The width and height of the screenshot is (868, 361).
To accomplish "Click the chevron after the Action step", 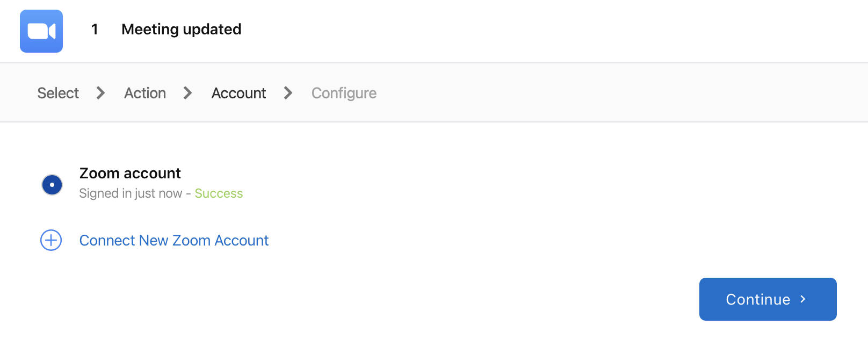I will [x=187, y=93].
